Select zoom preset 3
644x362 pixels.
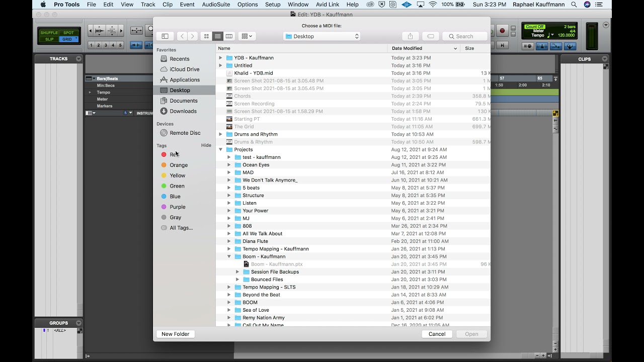pyautogui.click(x=106, y=45)
